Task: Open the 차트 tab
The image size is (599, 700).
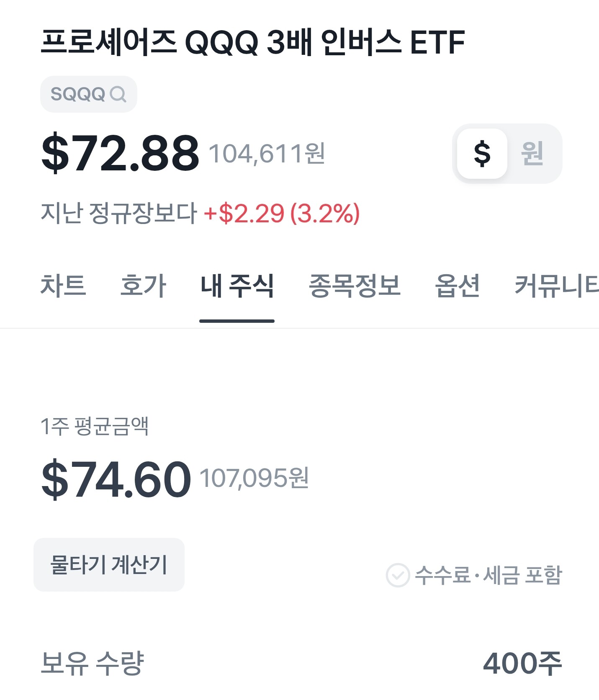Action: [63, 286]
